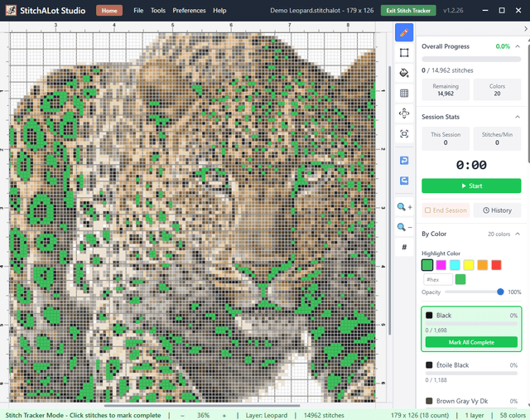Click the Overall Progress bar

(x=471, y=59)
